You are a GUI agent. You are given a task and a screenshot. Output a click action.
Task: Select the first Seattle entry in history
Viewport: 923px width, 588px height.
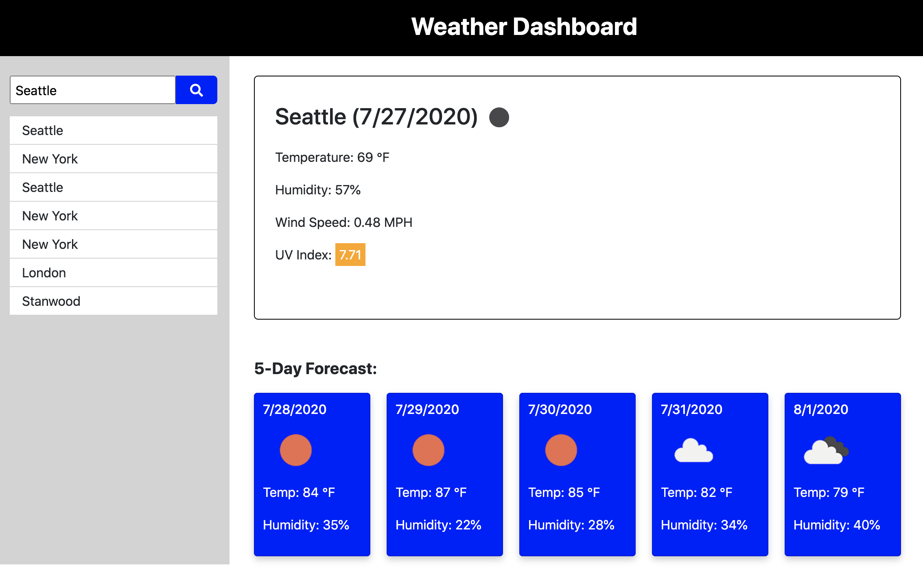click(x=113, y=131)
